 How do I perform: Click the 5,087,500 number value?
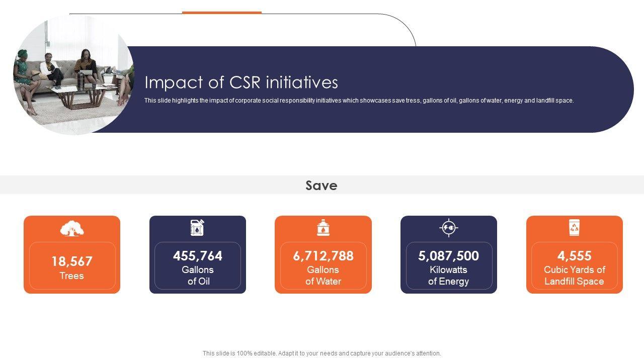coord(448,256)
